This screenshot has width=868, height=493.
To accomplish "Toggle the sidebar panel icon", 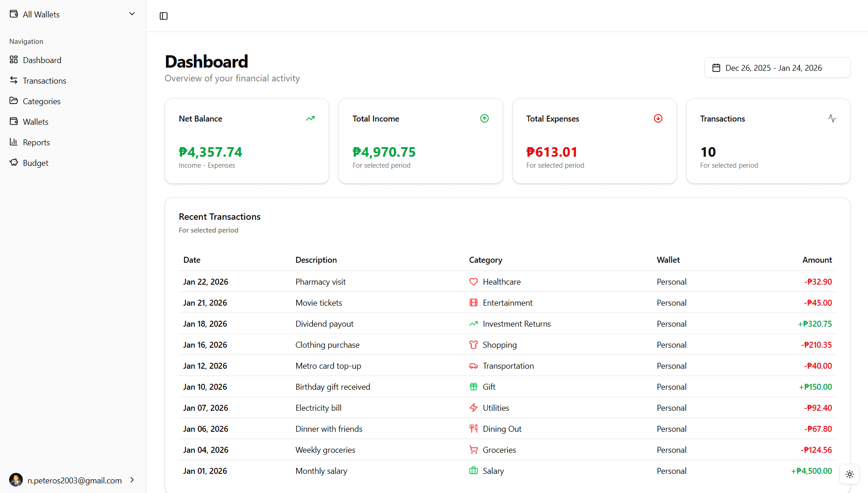I will click(x=164, y=16).
